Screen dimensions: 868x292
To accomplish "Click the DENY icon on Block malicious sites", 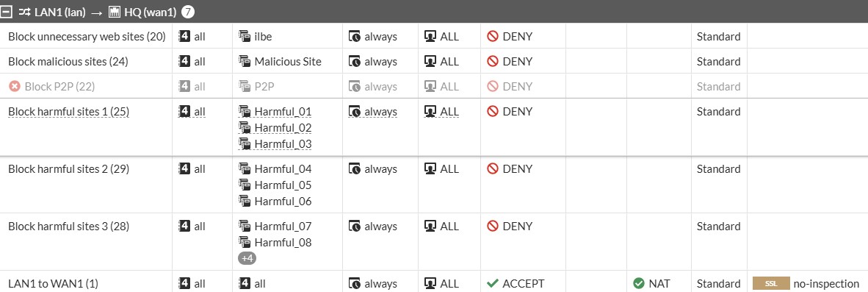I will pos(493,62).
